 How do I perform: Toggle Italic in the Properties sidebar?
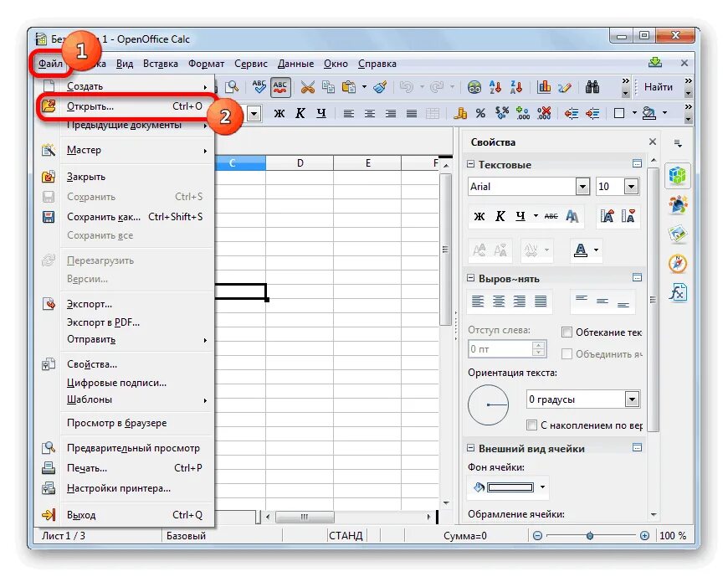[x=500, y=216]
